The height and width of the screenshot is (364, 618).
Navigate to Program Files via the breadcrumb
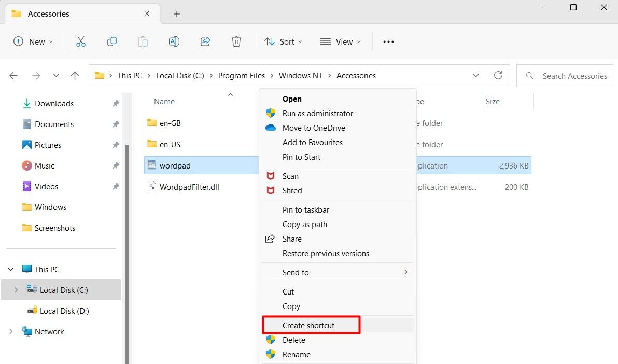pos(241,75)
